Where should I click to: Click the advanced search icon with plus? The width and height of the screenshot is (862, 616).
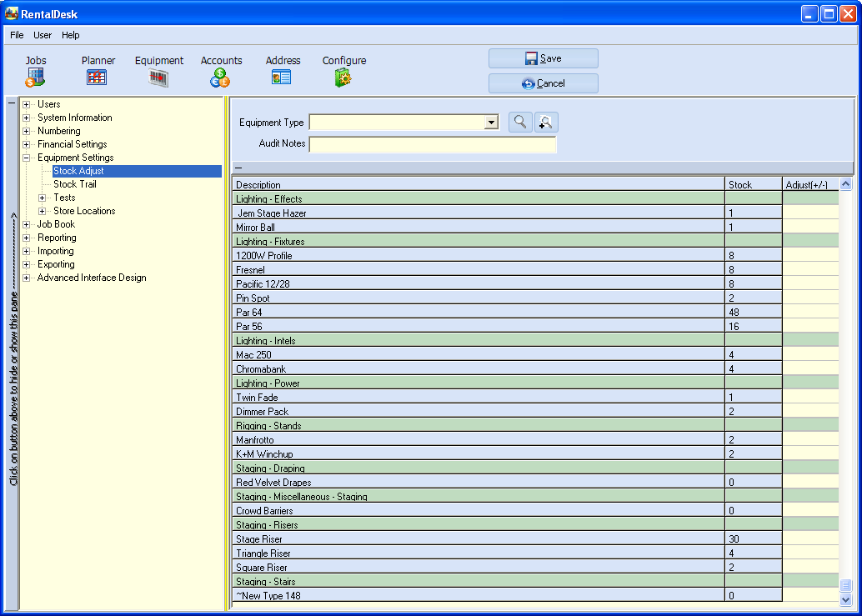click(546, 123)
